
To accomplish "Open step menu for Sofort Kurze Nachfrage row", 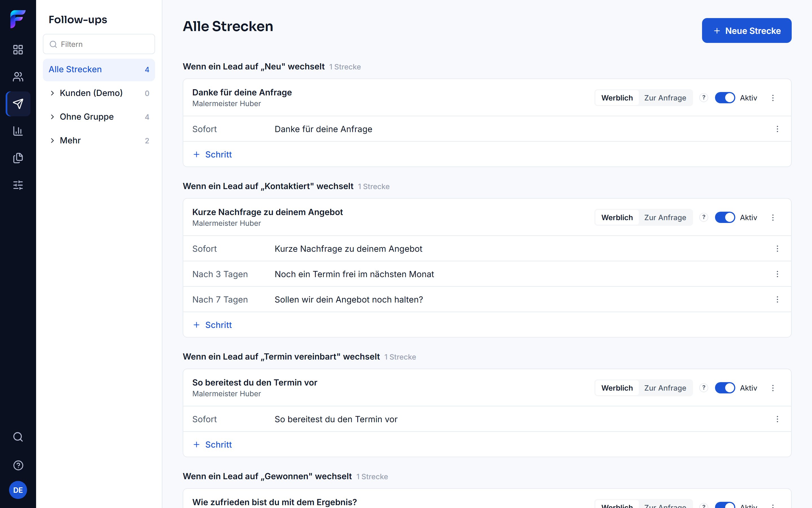I will click(777, 249).
